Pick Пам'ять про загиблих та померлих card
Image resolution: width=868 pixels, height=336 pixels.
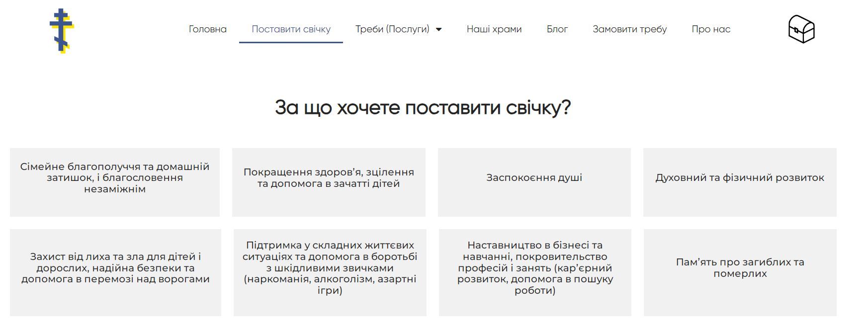740,272
